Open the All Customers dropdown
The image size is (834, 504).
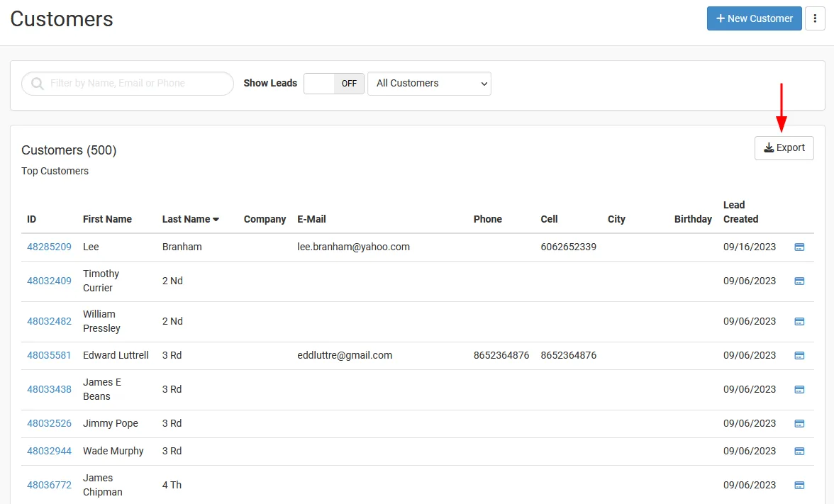coord(429,84)
